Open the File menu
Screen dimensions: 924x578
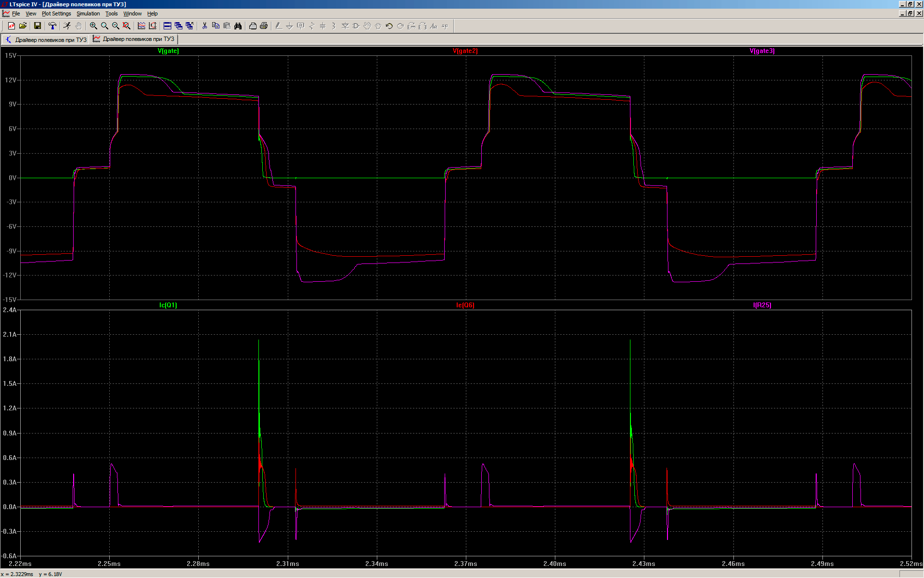point(16,13)
